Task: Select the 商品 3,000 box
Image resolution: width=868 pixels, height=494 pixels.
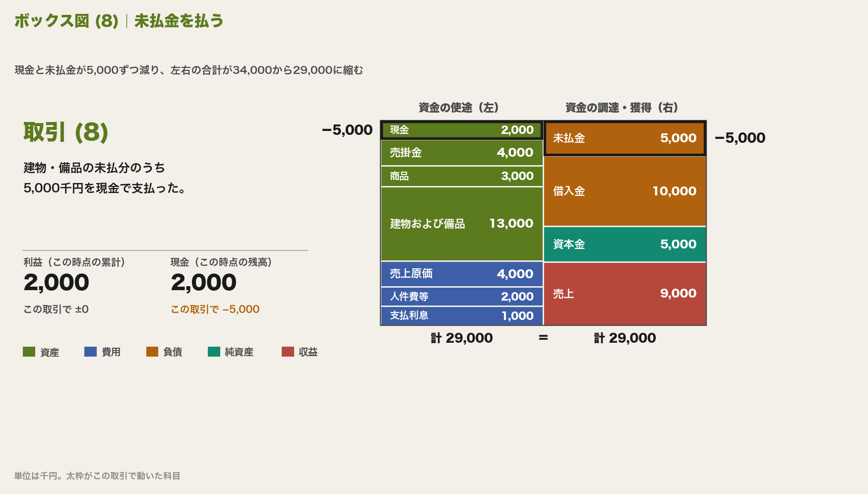Action: [462, 176]
